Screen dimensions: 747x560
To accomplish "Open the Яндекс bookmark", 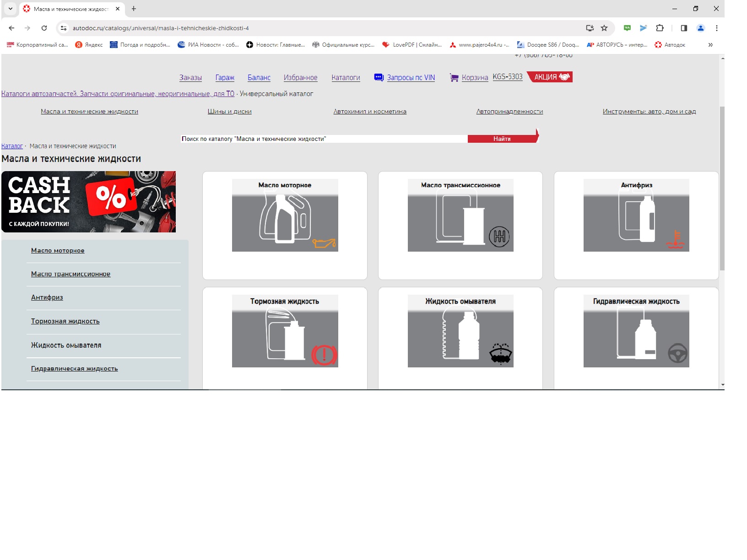I will [89, 45].
